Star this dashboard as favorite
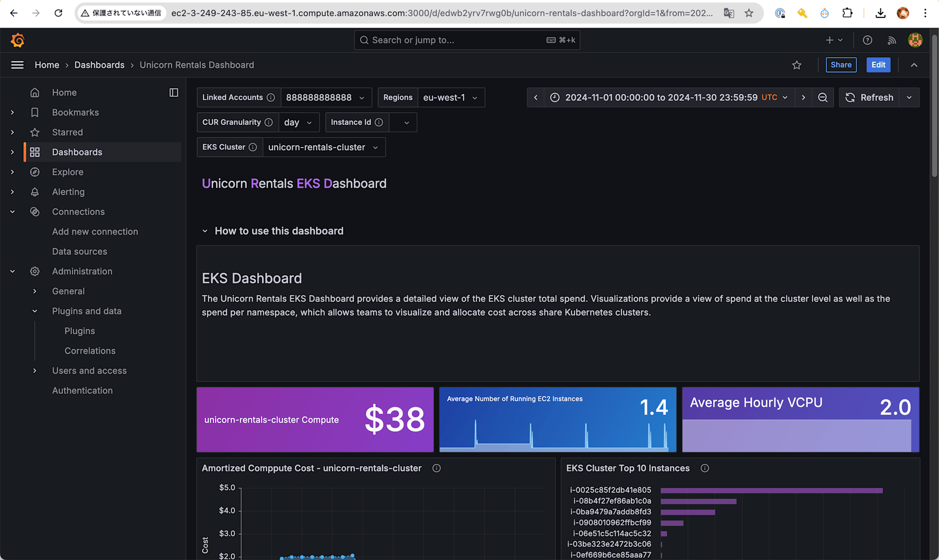Image resolution: width=939 pixels, height=560 pixels. click(x=797, y=65)
